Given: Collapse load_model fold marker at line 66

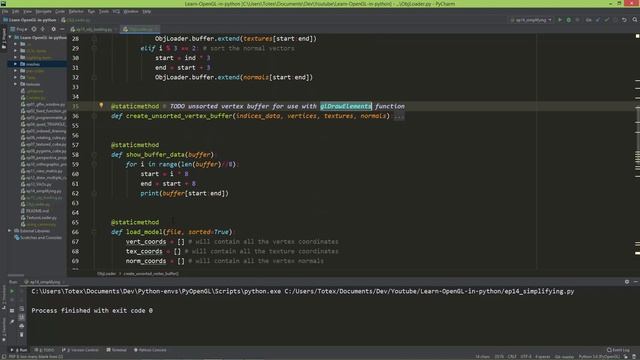Looking at the screenshot, I should 94,232.
